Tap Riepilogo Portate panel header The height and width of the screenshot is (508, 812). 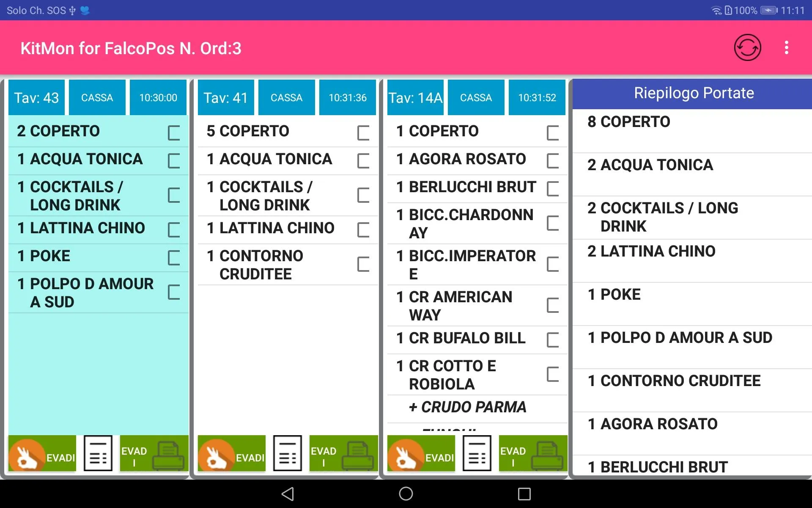coord(691,93)
